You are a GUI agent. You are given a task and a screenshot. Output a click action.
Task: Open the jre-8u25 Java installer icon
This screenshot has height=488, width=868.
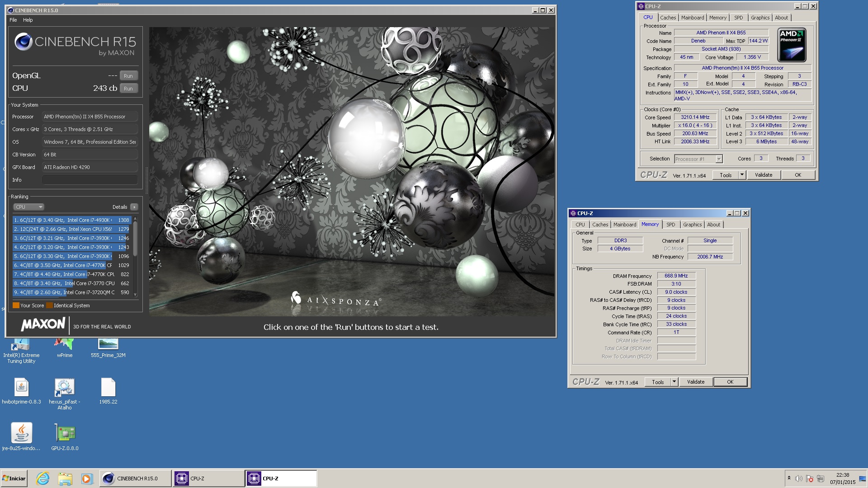coord(21,436)
